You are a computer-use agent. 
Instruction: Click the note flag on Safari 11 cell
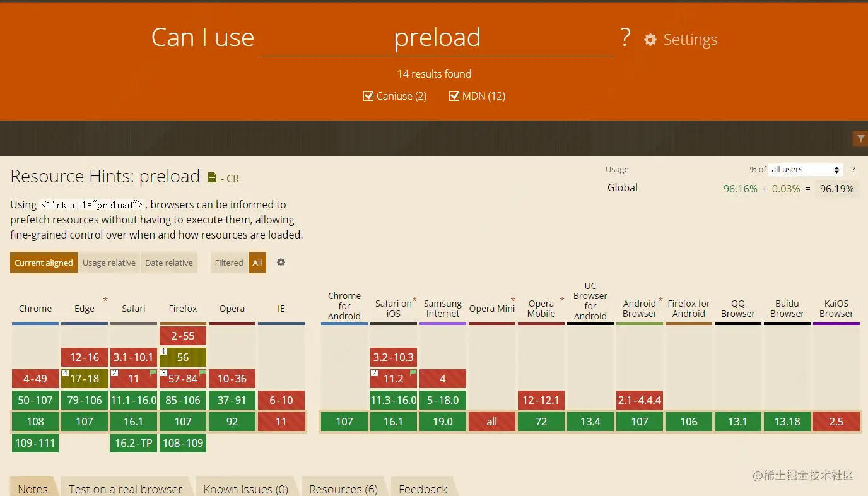153,373
